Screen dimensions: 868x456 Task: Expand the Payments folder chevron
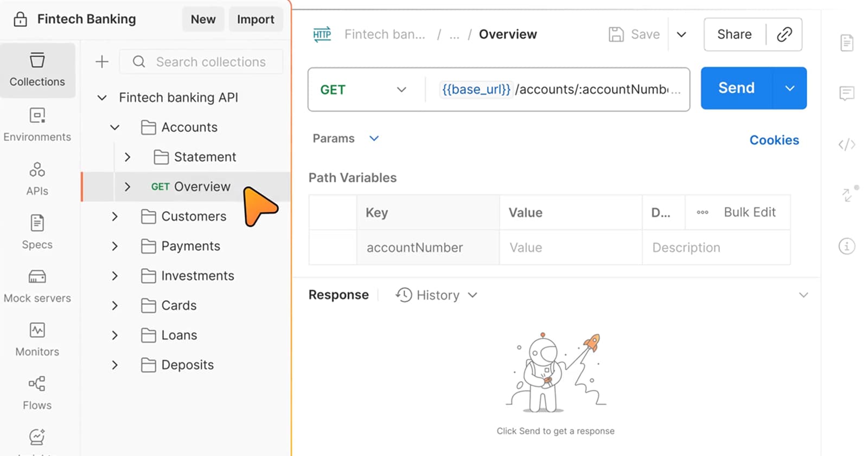[114, 246]
